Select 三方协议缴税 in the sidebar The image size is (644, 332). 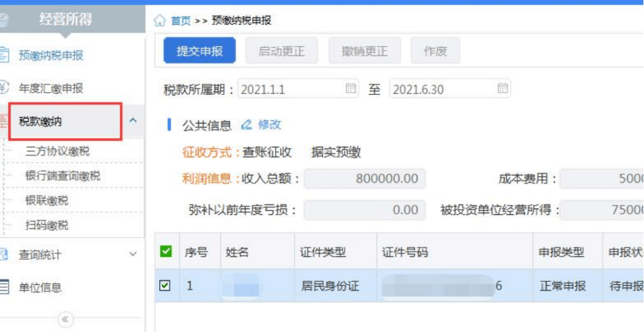pyautogui.click(x=57, y=151)
